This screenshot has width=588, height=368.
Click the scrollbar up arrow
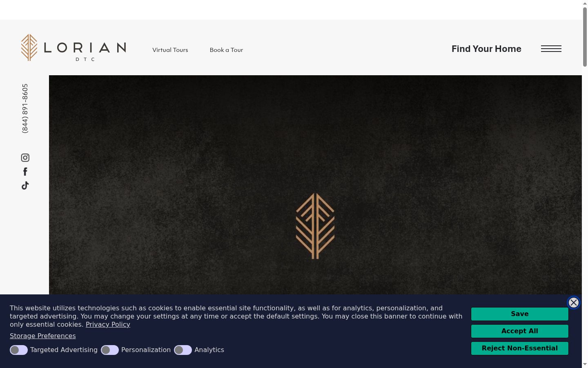[x=585, y=3]
